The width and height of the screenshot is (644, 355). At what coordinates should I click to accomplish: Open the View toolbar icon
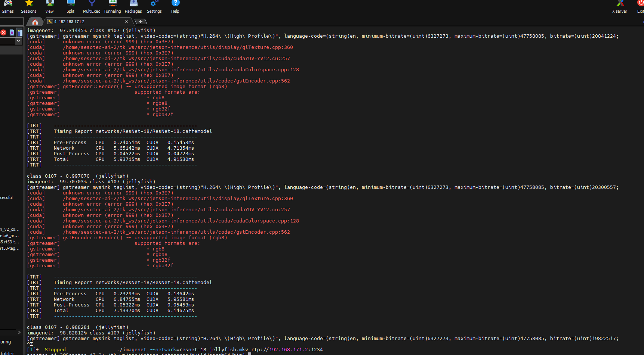[x=49, y=7]
